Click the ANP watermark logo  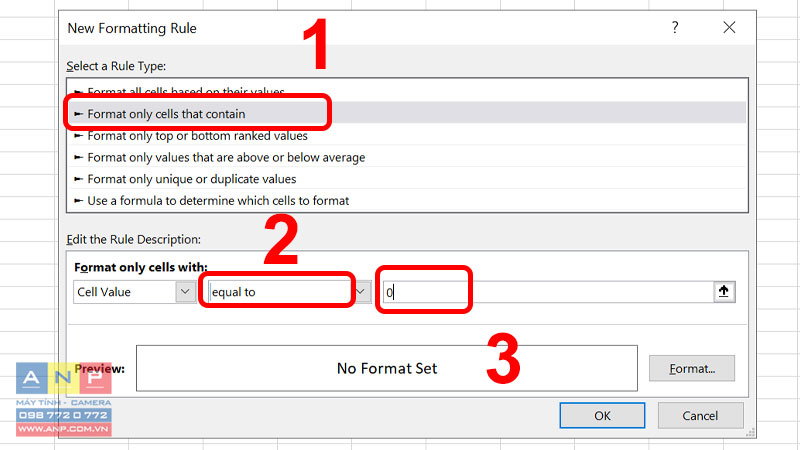pos(64,399)
